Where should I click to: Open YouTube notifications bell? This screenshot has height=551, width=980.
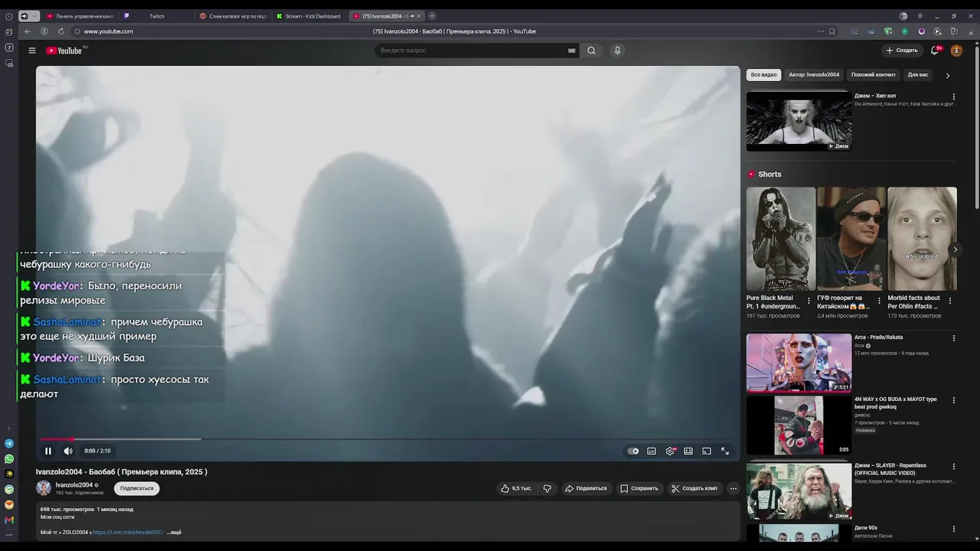click(935, 51)
